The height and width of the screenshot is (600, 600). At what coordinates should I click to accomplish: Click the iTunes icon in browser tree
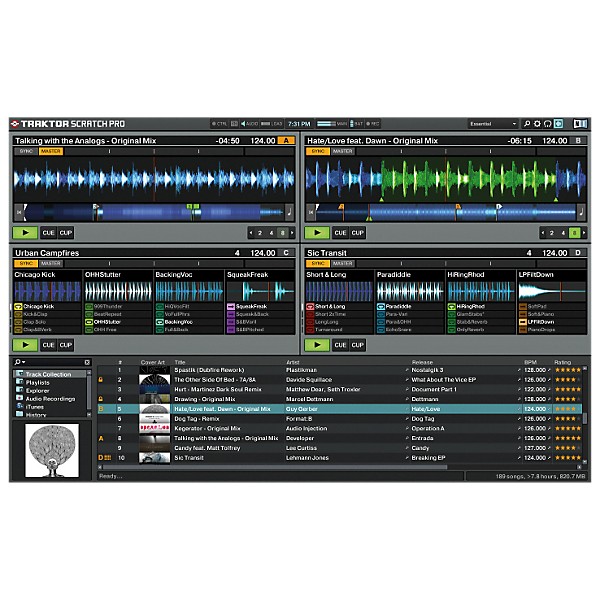pos(20,406)
